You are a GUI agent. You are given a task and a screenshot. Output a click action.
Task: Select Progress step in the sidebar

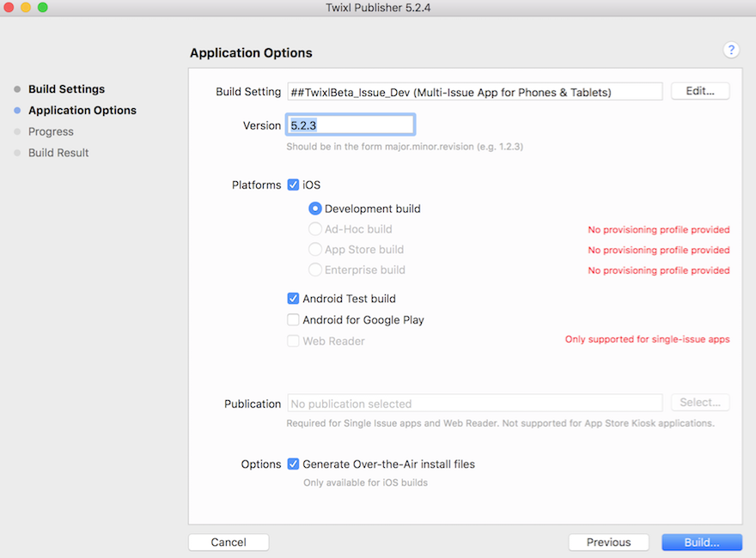(x=51, y=131)
